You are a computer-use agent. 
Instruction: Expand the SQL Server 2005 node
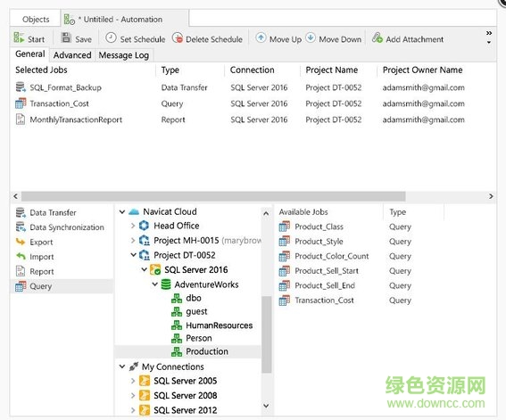(133, 381)
